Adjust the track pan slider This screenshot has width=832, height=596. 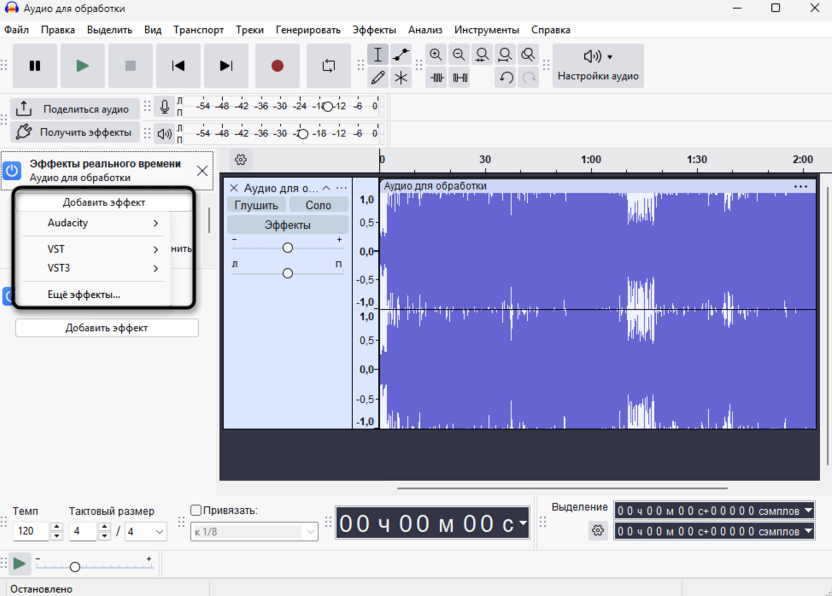coord(288,273)
